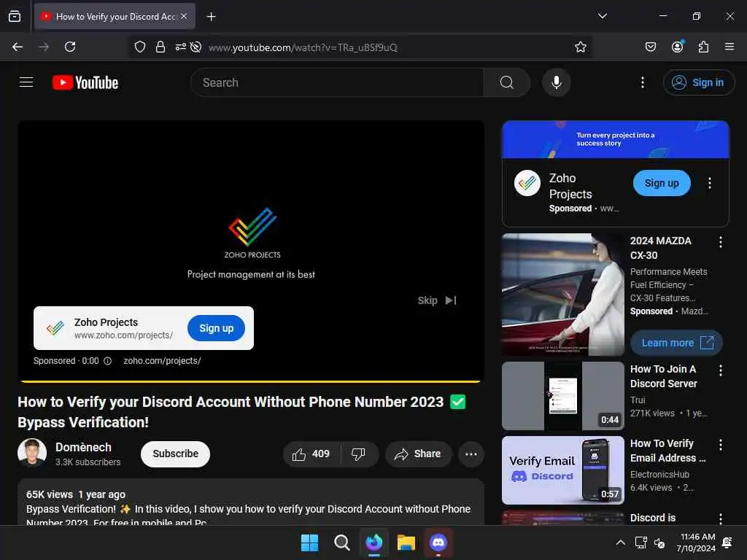747x560 pixels.
Task: Reload the current YouTube page
Action: [x=70, y=47]
